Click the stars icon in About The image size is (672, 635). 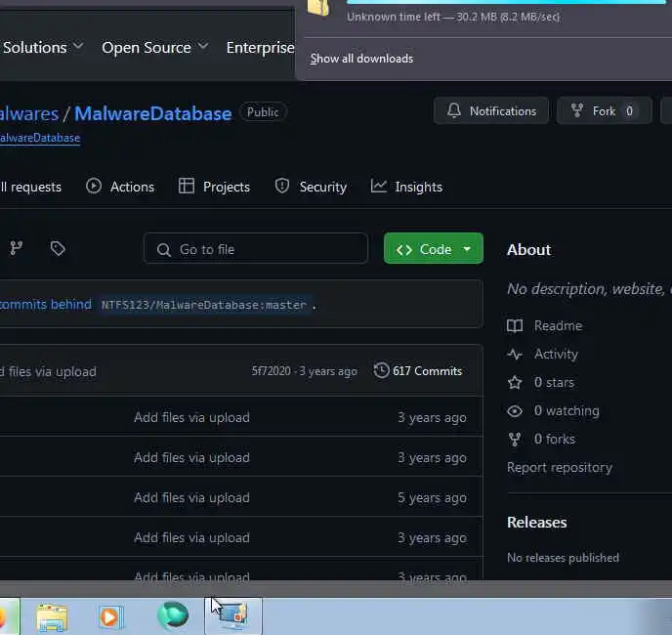pos(515,382)
